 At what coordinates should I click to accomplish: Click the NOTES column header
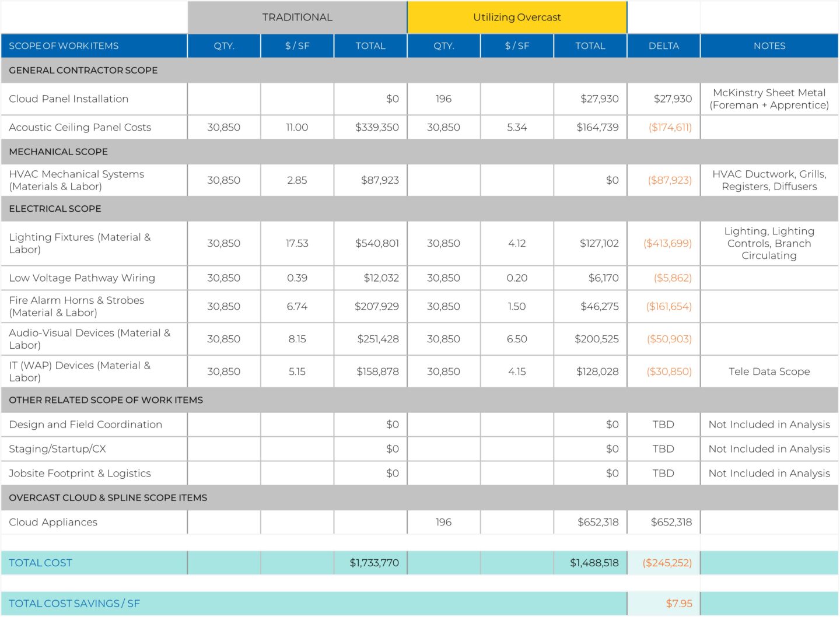pyautogui.click(x=769, y=46)
